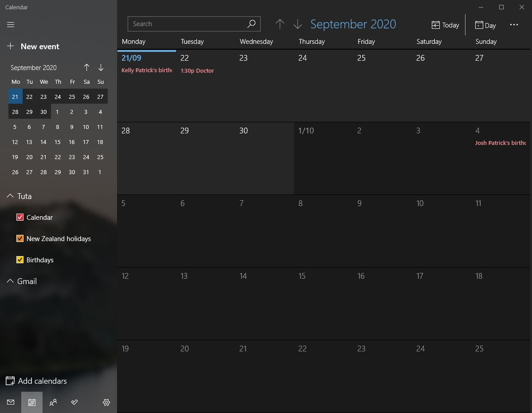Create a New event
Screen dimensions: 532x413
[x=34, y=47]
